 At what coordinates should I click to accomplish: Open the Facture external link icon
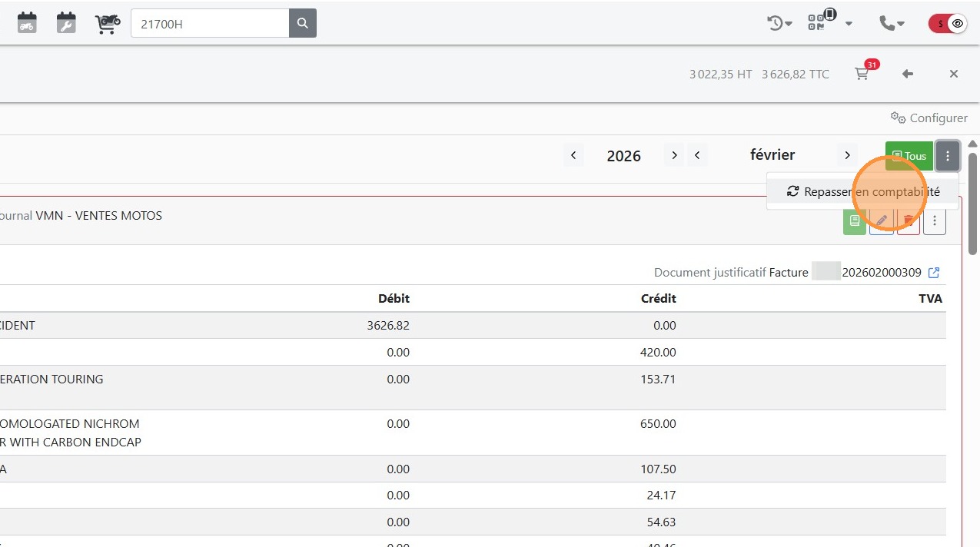pyautogui.click(x=934, y=273)
